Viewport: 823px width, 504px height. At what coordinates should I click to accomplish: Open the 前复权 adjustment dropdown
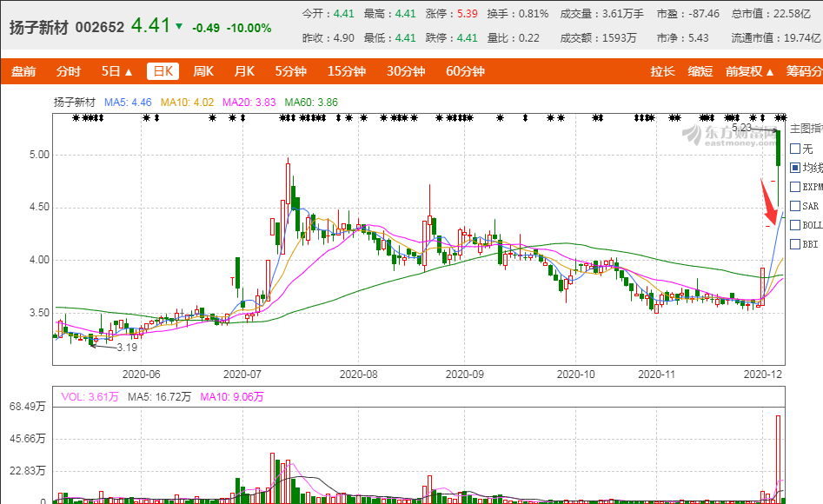(x=749, y=71)
